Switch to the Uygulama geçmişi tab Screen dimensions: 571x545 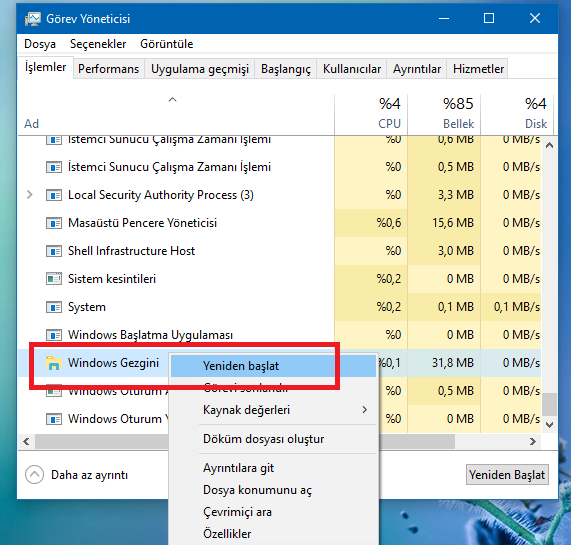tap(200, 69)
